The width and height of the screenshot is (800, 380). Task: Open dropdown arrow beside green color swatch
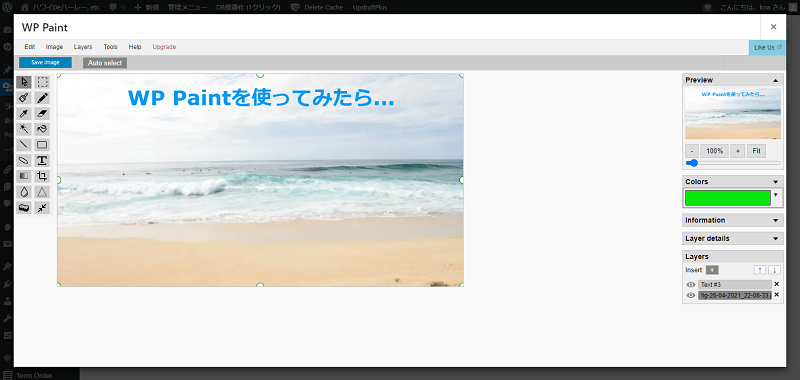point(776,194)
